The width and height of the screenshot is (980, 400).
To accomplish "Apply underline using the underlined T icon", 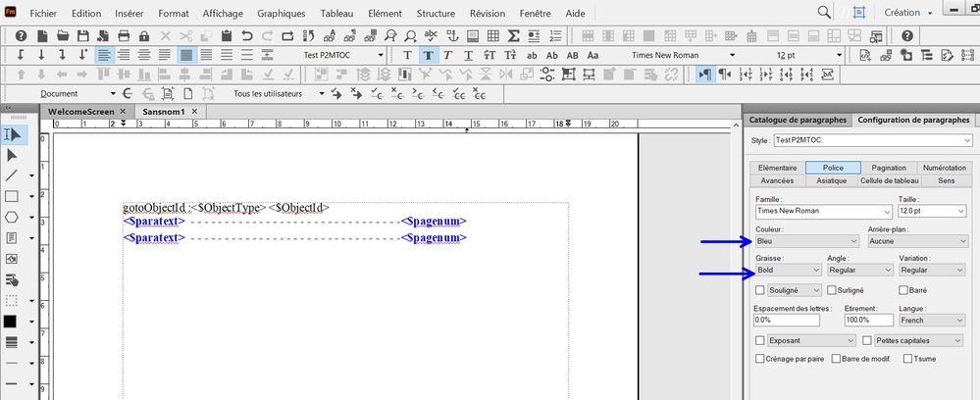I will (468, 55).
